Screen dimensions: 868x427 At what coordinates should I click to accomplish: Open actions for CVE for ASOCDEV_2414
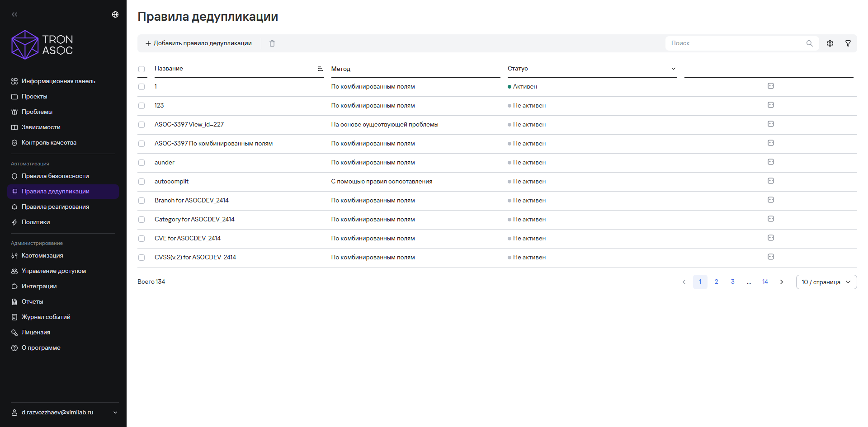(x=771, y=238)
